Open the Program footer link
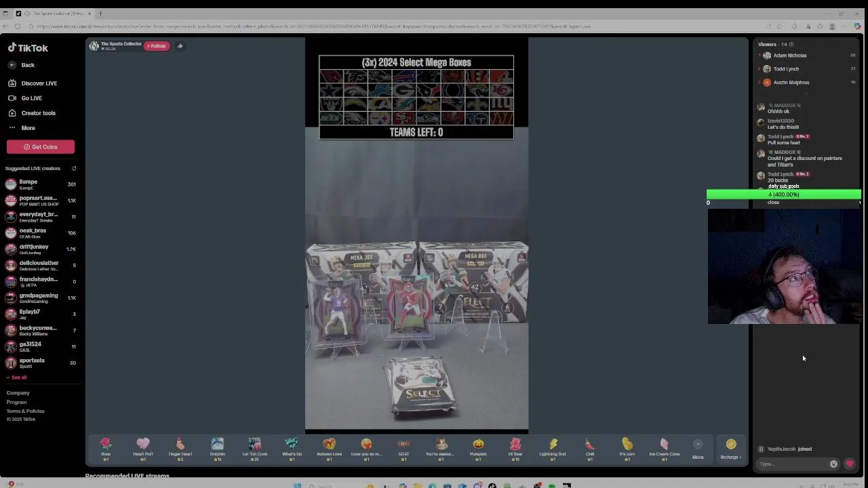 17,403
